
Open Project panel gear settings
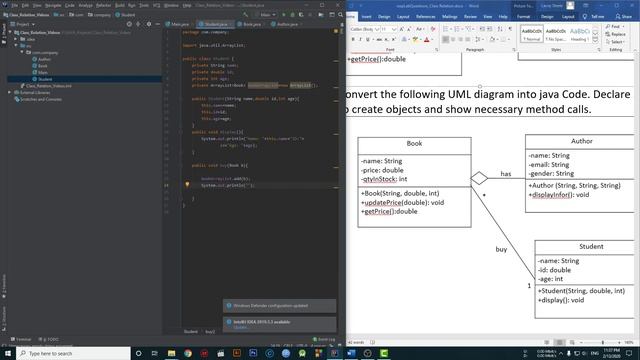click(149, 24)
